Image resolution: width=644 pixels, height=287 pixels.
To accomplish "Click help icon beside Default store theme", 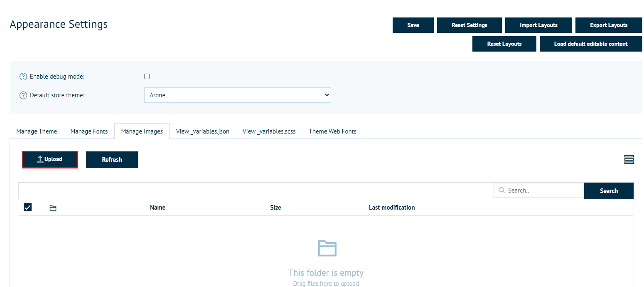I will (x=23, y=95).
